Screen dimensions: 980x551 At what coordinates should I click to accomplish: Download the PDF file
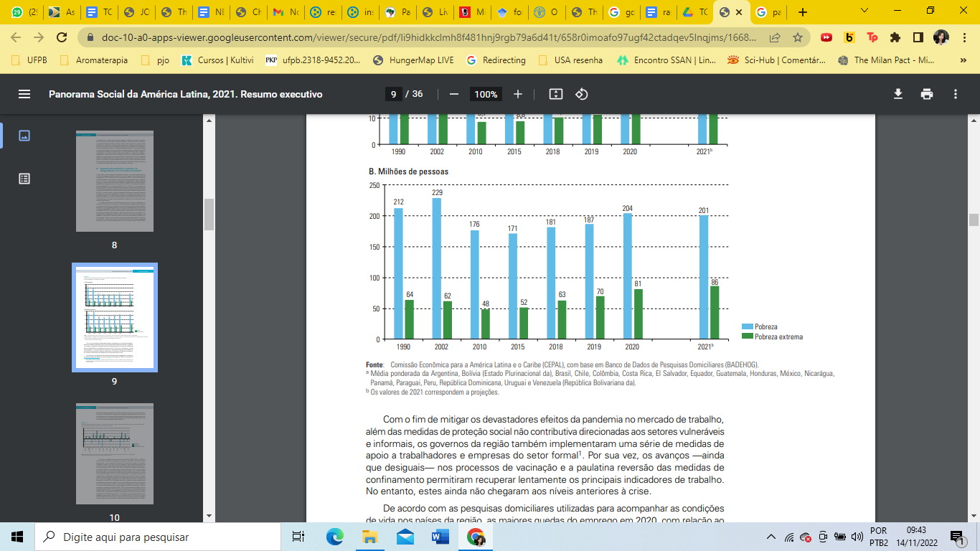pyautogui.click(x=897, y=94)
